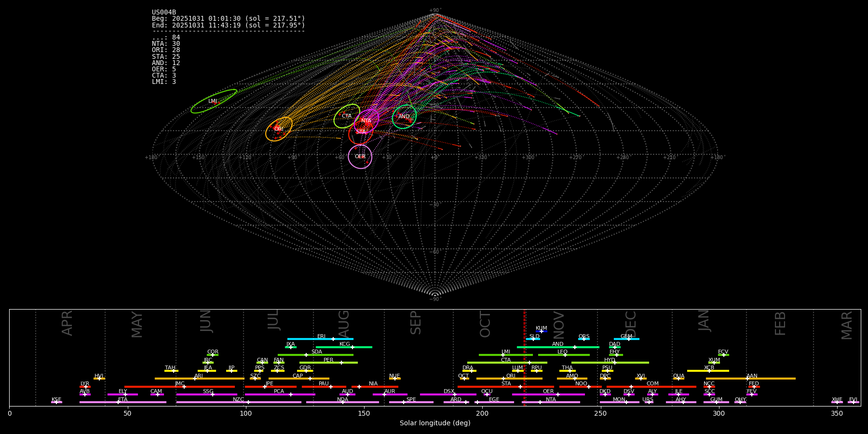
Task: Select the red STA radiant circle on map
Action: (361, 132)
